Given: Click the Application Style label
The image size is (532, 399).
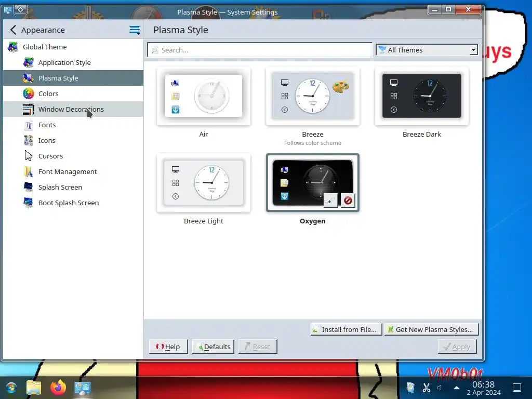Looking at the screenshot, I should tap(64, 62).
